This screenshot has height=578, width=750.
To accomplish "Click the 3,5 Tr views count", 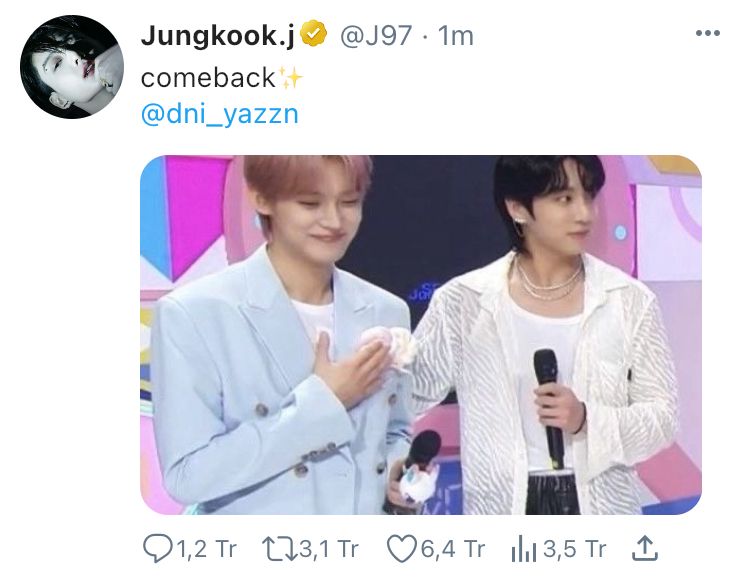I will (x=574, y=549).
